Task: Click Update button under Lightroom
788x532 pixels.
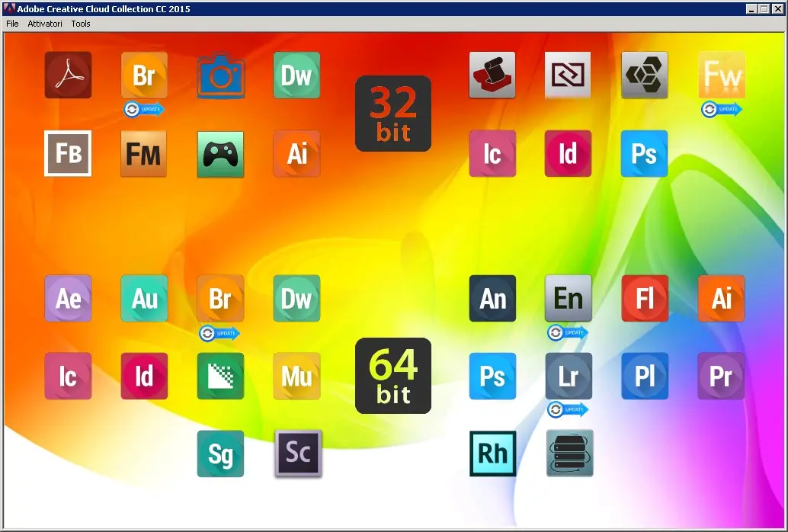Action: click(568, 409)
